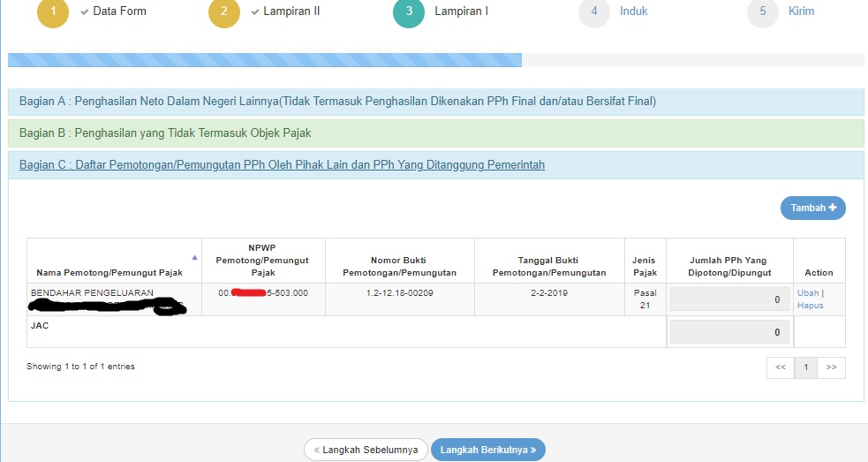
Task: Click step 2 circle for Lampiran II
Action: point(223,12)
